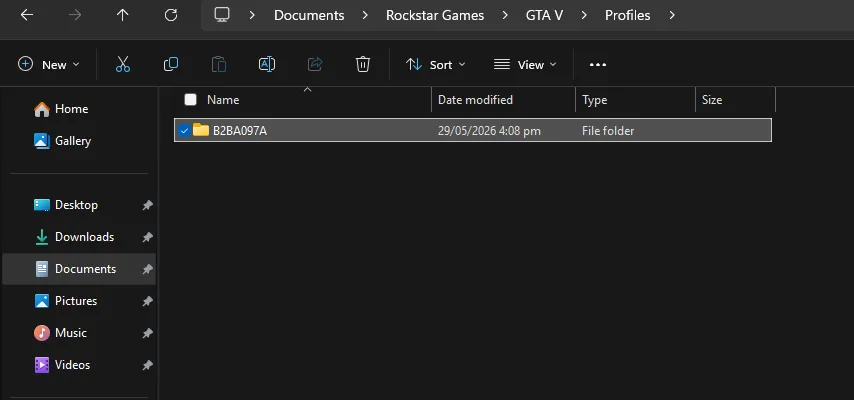Uncheck the B2BA097A folder checkbox
Screen dimensions: 854x400
(184, 130)
